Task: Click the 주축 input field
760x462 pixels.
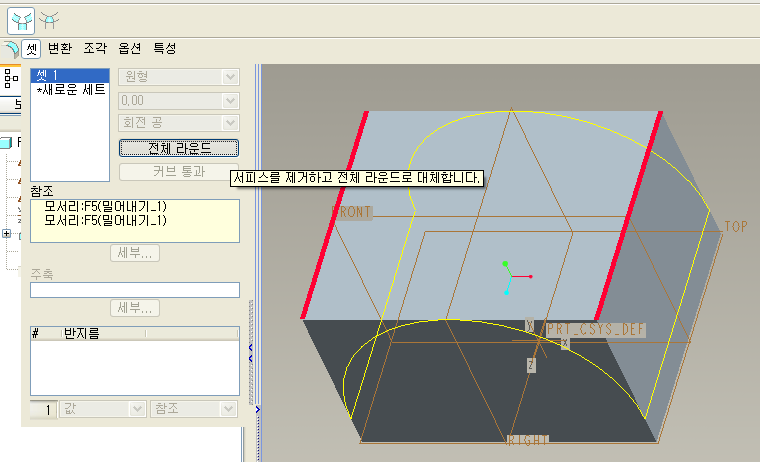Action: [135, 290]
